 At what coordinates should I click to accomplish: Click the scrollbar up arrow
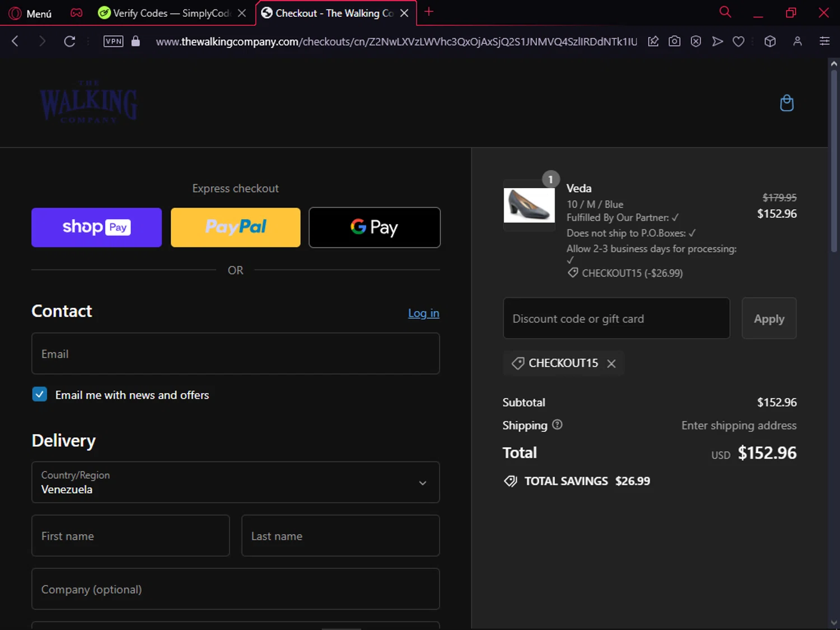(x=834, y=64)
